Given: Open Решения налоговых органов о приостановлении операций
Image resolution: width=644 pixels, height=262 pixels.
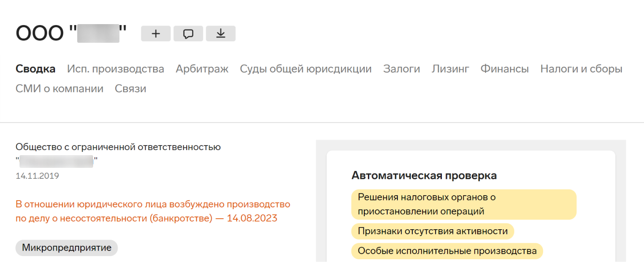Looking at the screenshot, I should (464, 204).
